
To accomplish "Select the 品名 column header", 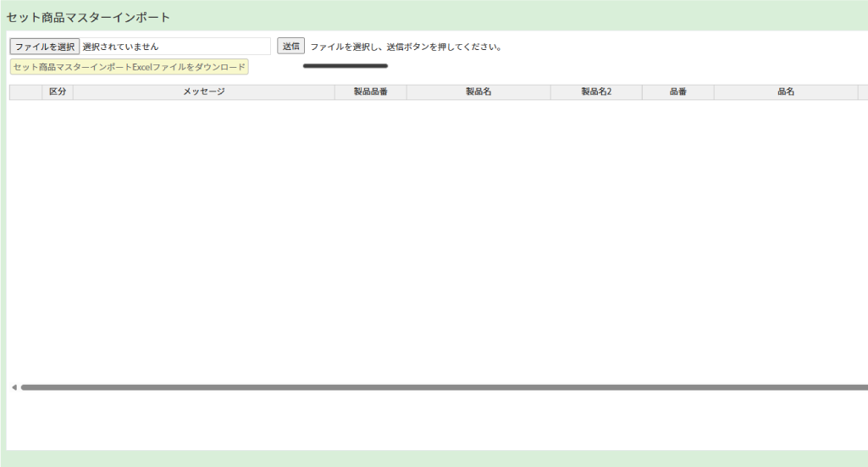I will [785, 92].
